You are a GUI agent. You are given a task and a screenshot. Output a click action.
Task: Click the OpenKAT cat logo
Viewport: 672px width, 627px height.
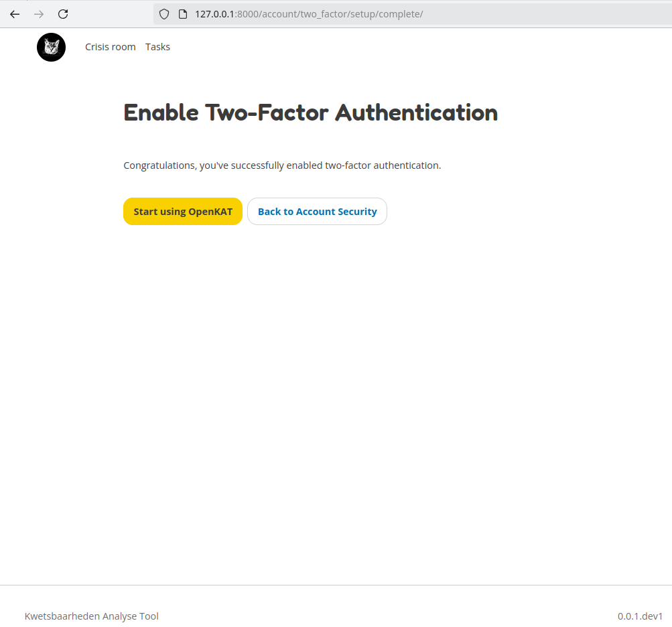pos(51,47)
